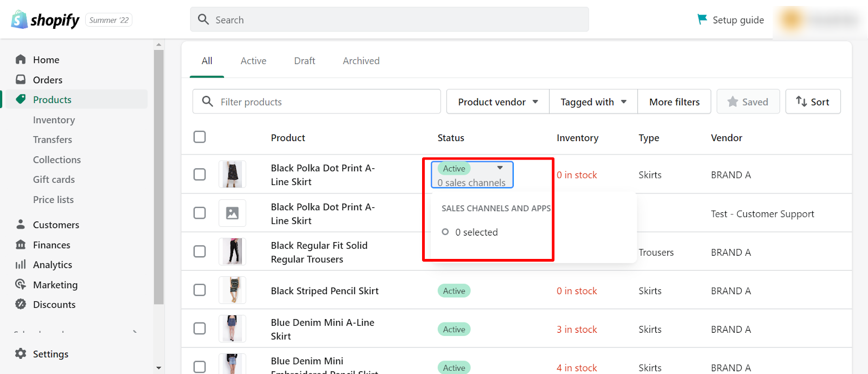Click the Analytics bar chart icon
The image size is (868, 374).
[21, 264]
